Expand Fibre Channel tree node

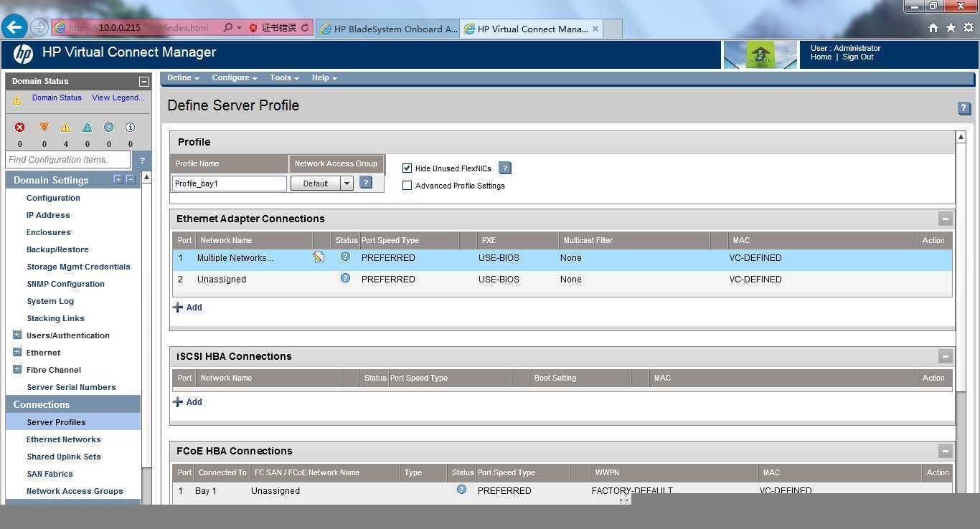click(17, 369)
